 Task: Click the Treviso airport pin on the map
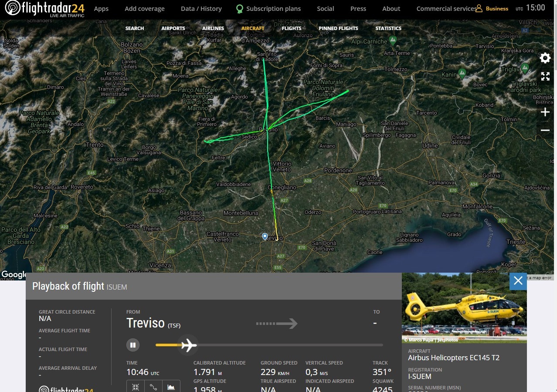click(265, 237)
